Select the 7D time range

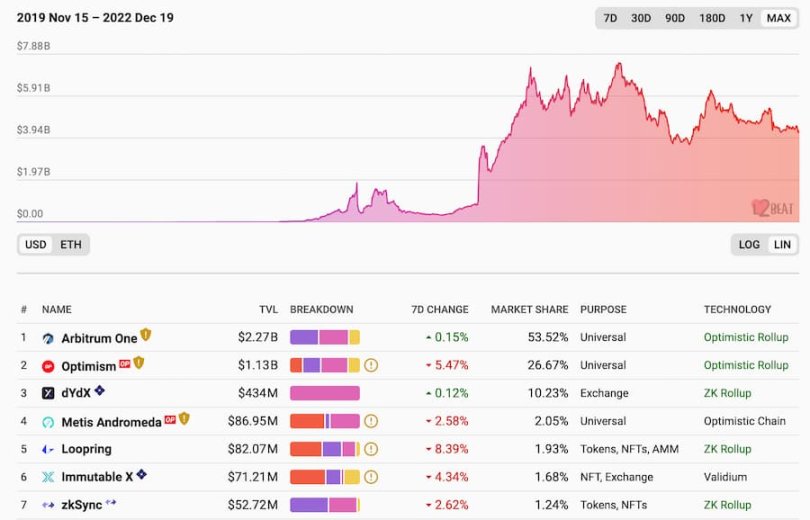point(611,19)
